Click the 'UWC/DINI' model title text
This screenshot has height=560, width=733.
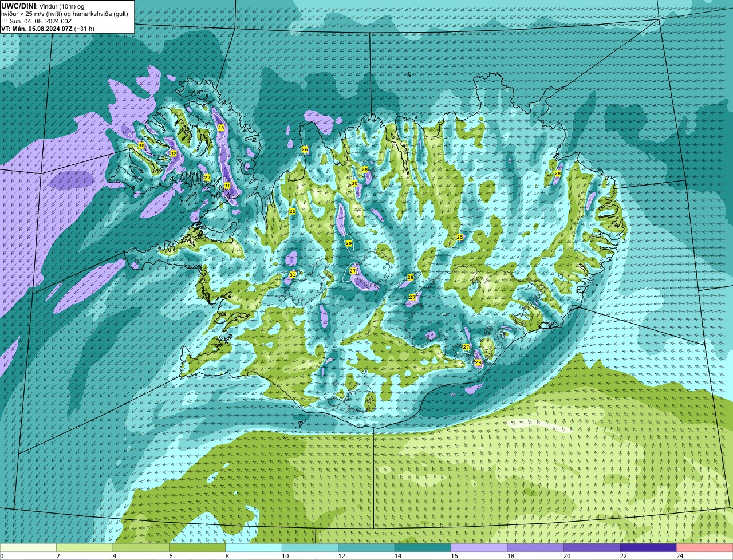point(19,6)
